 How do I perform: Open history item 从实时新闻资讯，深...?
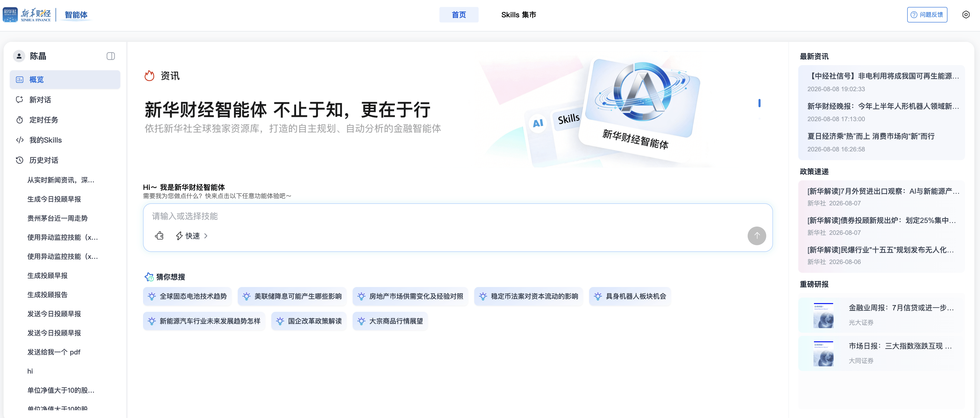pos(61,180)
